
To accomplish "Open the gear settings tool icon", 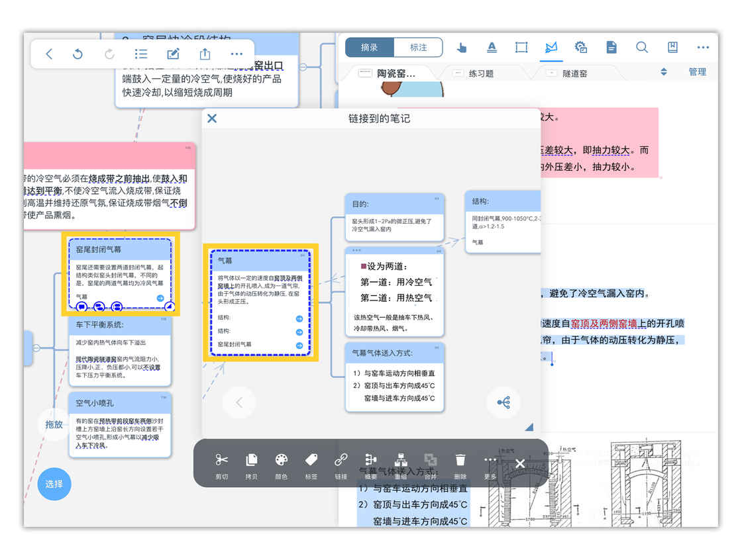I will coord(580,47).
